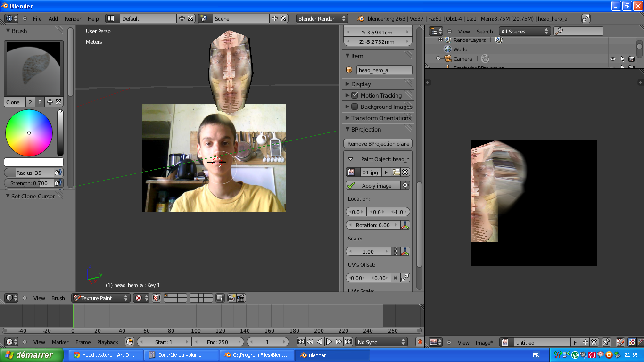Jump to the timeline's last frame
The image size is (644, 362).
(348, 342)
